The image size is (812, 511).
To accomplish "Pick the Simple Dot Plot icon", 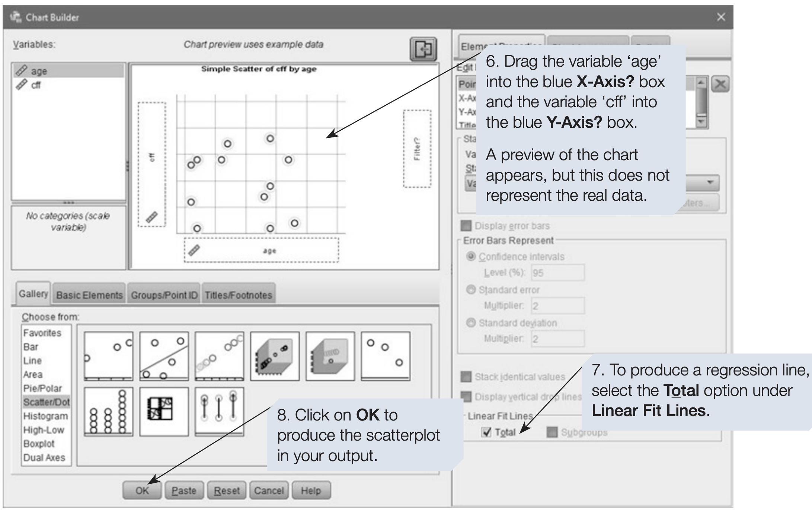I will (108, 411).
